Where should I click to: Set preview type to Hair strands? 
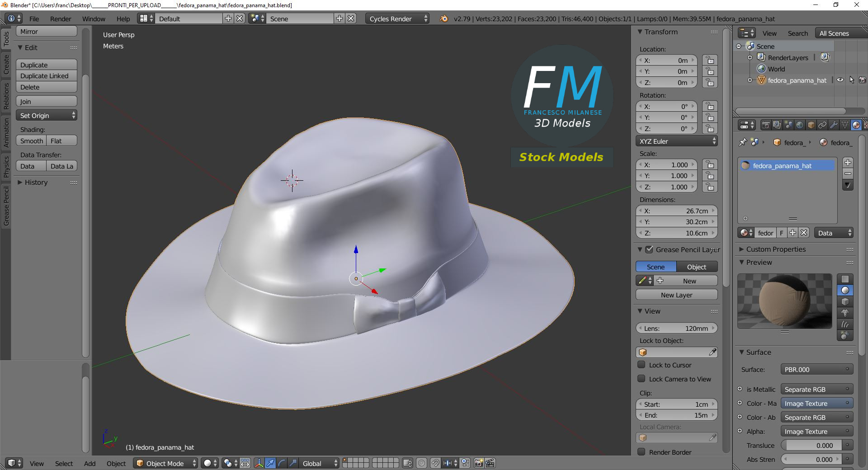(845, 324)
